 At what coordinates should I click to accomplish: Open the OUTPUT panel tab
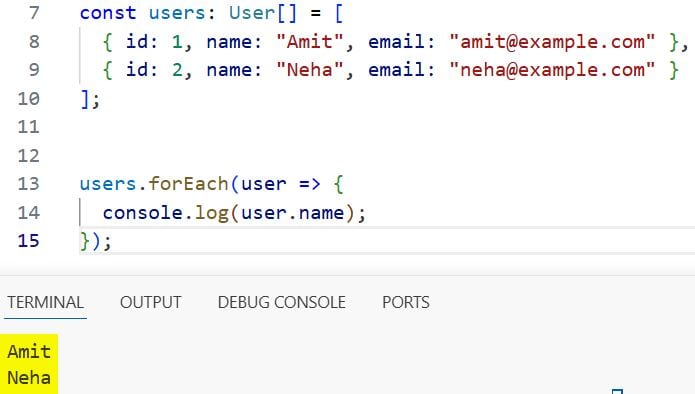[150, 302]
